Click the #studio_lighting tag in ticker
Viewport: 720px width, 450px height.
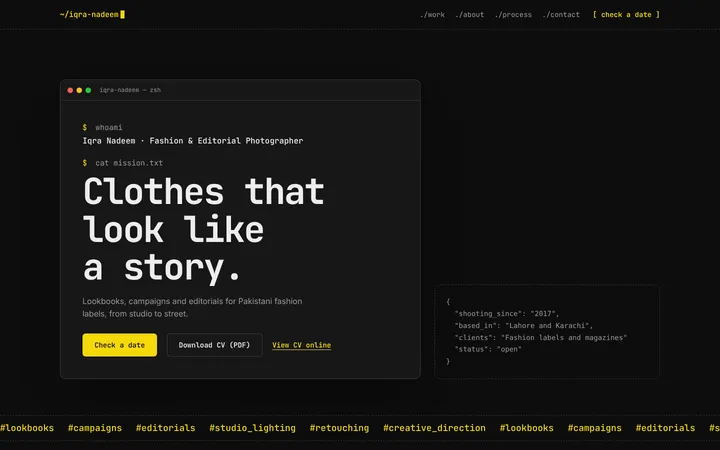(253, 428)
